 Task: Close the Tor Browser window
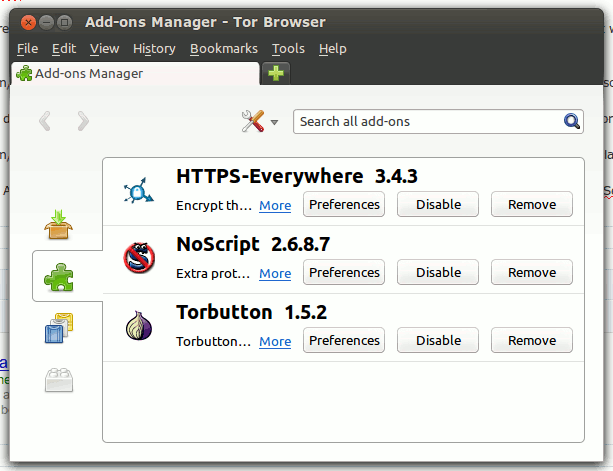tap(28, 22)
